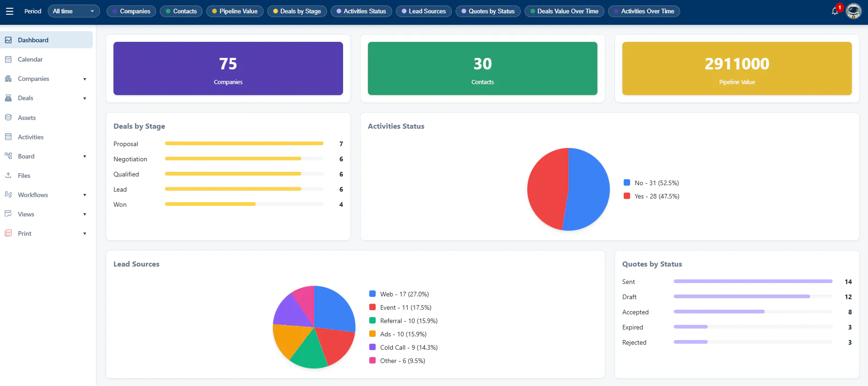
Task: Click the yellow Pipeline Value card
Action: pyautogui.click(x=737, y=68)
